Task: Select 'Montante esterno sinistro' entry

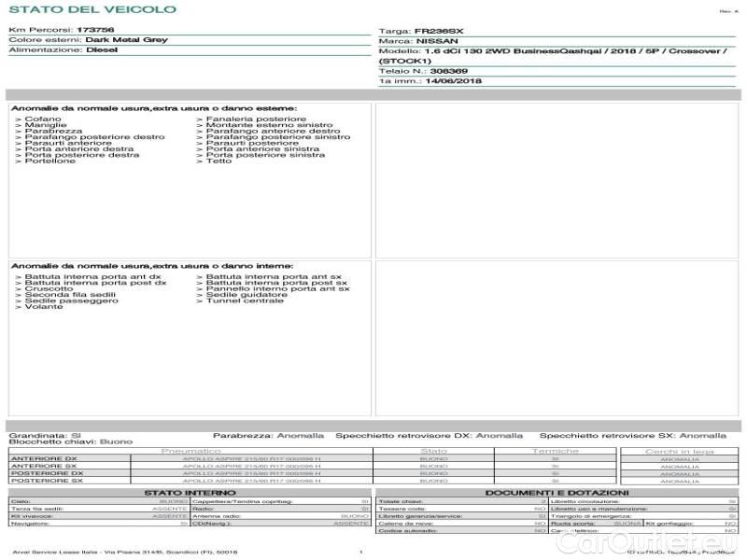Action: (x=269, y=125)
